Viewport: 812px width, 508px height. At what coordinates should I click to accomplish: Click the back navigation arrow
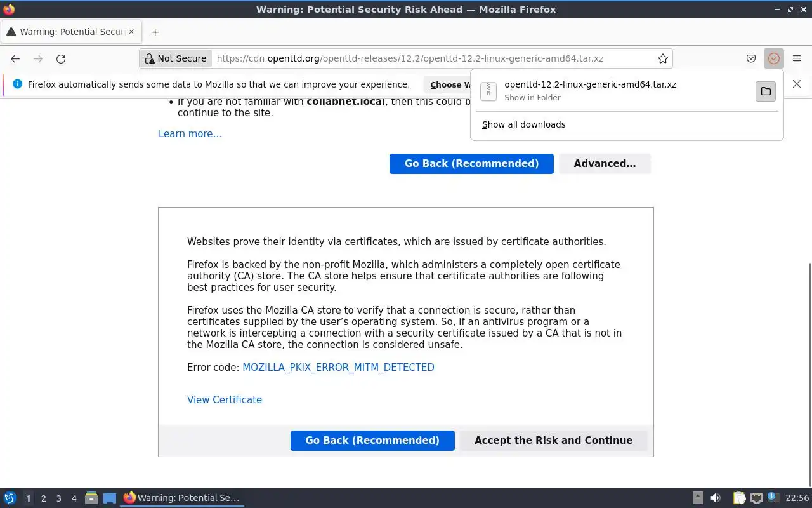coord(15,58)
